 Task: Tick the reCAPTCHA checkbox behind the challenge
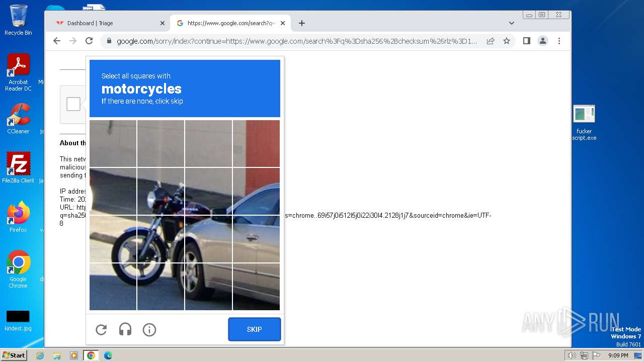pos(73,104)
